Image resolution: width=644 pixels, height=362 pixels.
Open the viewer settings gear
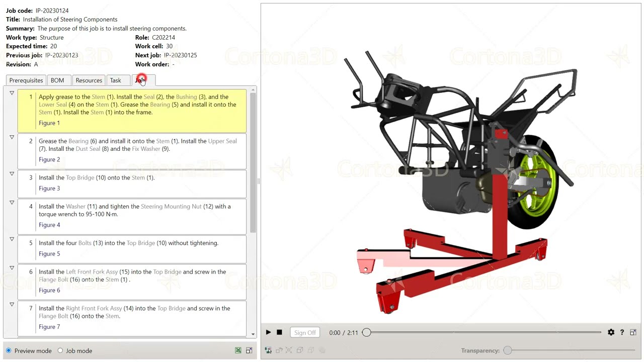point(611,332)
